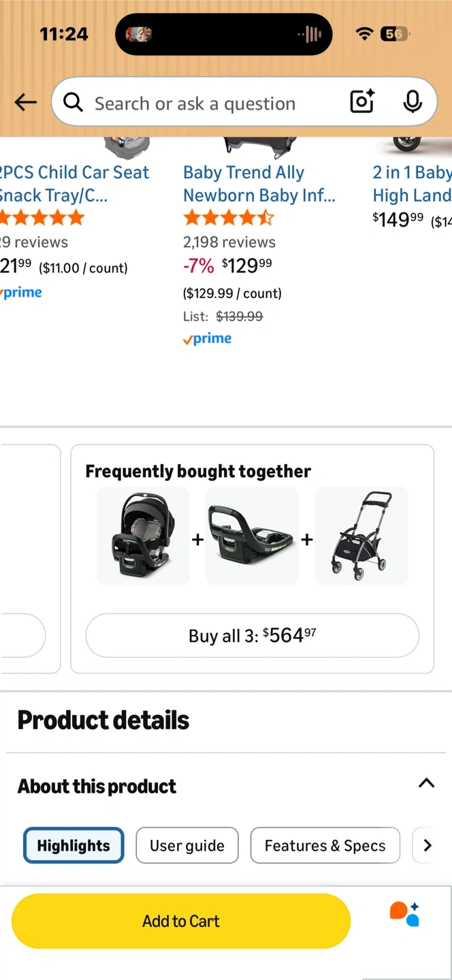The image size is (452, 980).
Task: Collapse the About this product section
Action: click(x=426, y=783)
